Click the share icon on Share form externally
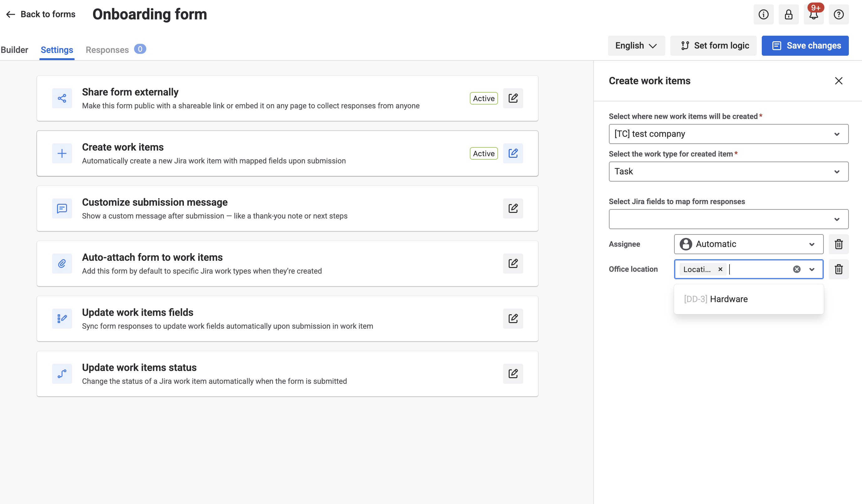Screen dimensions: 862x504 [62, 99]
